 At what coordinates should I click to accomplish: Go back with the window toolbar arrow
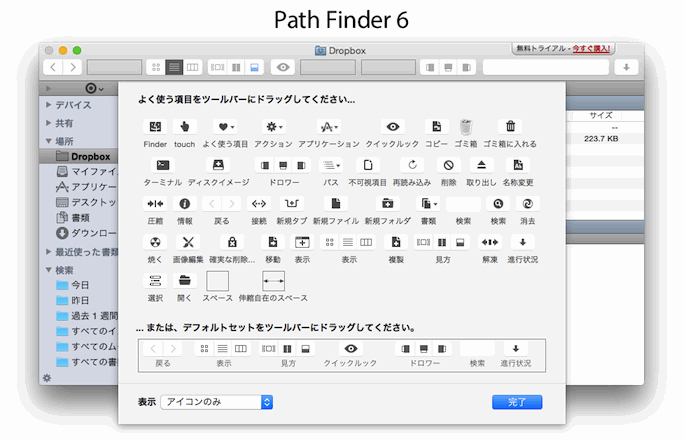(x=53, y=67)
